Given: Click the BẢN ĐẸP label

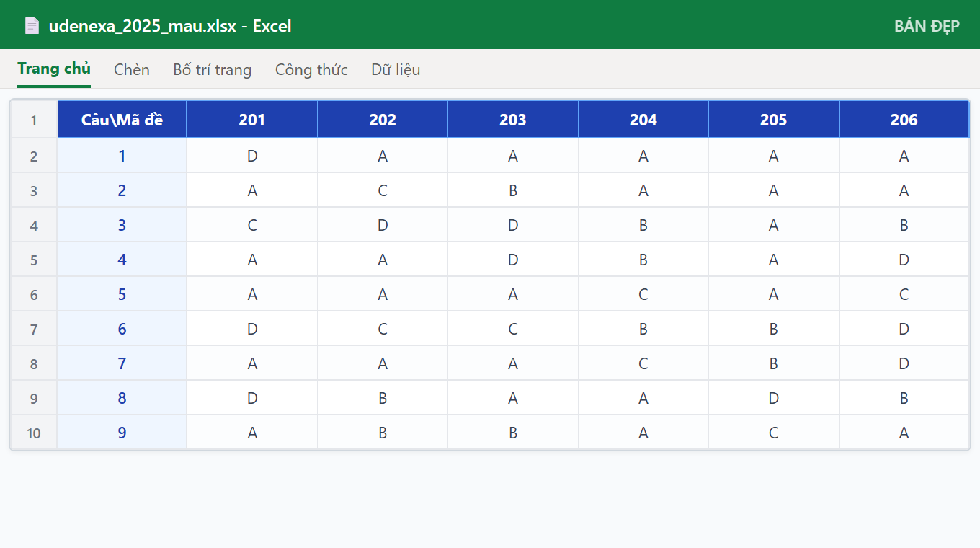Looking at the screenshot, I should click(927, 26).
